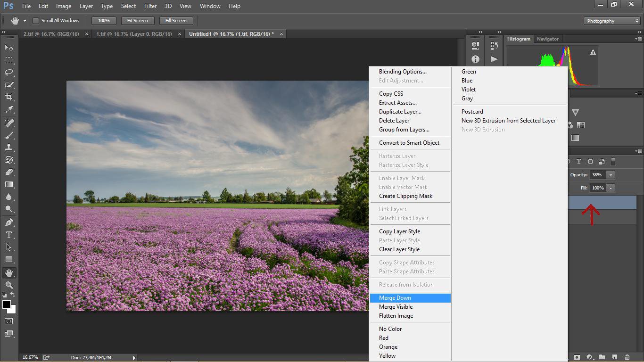This screenshot has height=362, width=644.
Task: Open the Opacity slider dropdown
Action: coord(611,175)
